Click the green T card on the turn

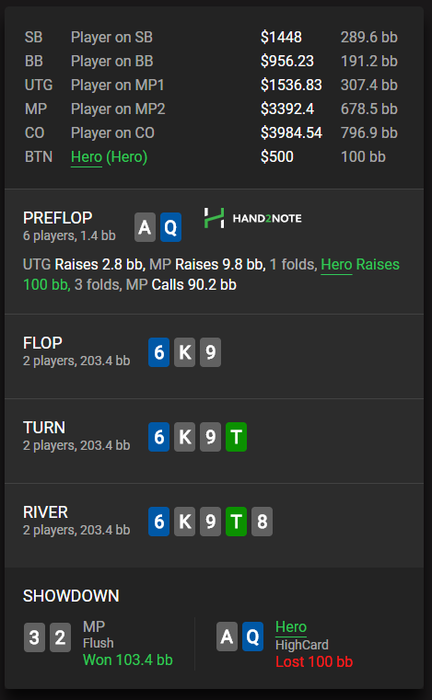(237, 437)
